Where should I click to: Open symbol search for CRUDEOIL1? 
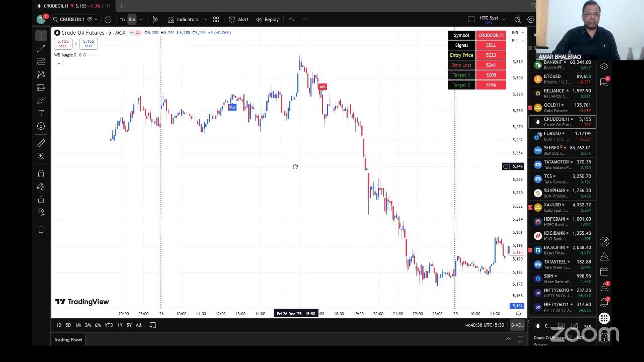tap(72, 20)
